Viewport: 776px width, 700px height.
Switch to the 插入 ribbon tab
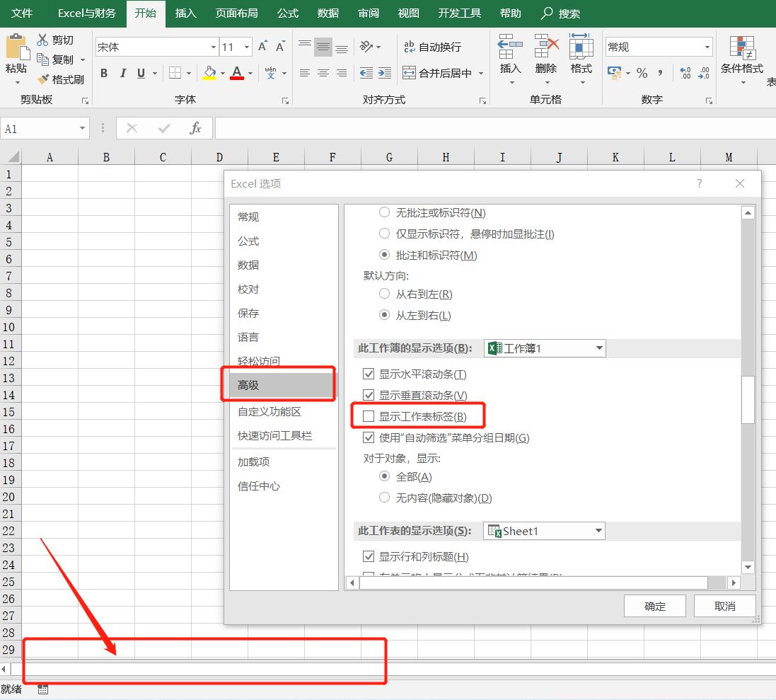pos(185,13)
